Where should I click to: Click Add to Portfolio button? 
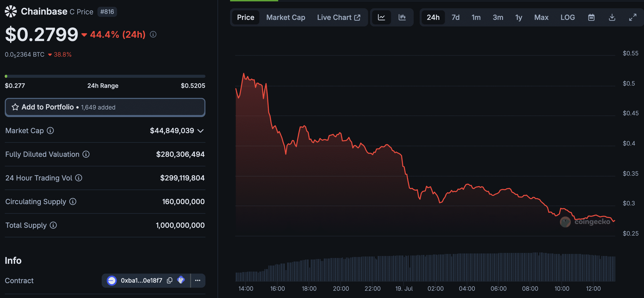tap(105, 107)
